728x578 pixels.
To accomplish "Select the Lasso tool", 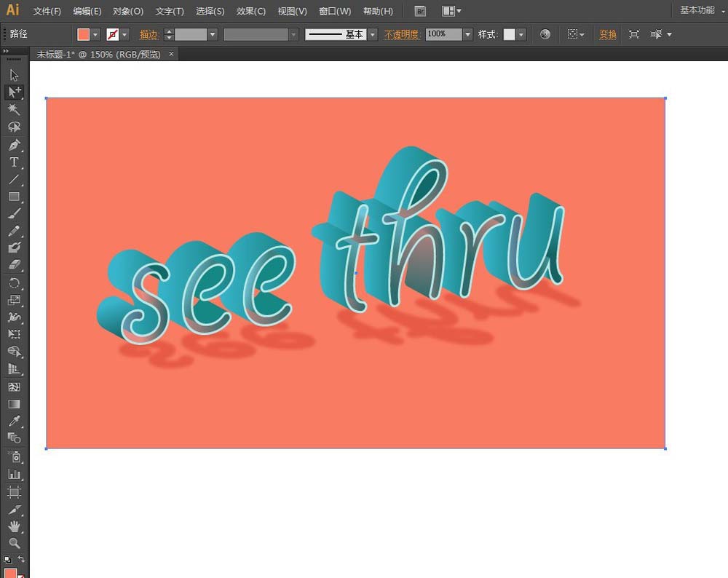I will tap(14, 127).
